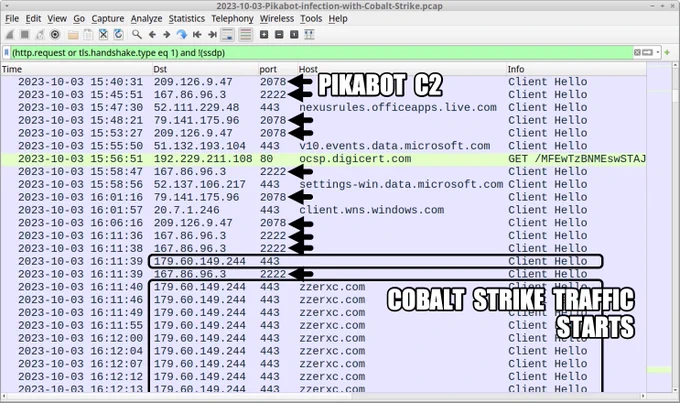Screen dimensions: 680x403
Task: Toggle packet list colorization
Action: pos(245,35)
